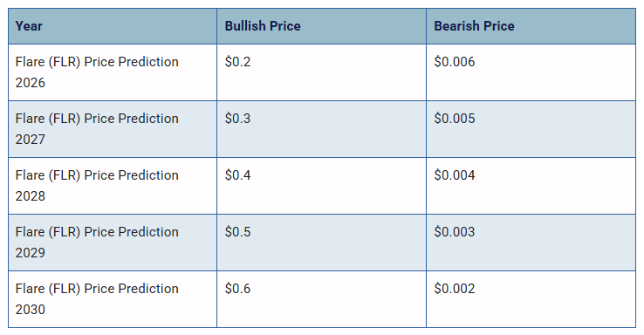Viewport: 644px width, 335px height.
Task: Click the 2026 year text in first row
Action: [x=31, y=83]
